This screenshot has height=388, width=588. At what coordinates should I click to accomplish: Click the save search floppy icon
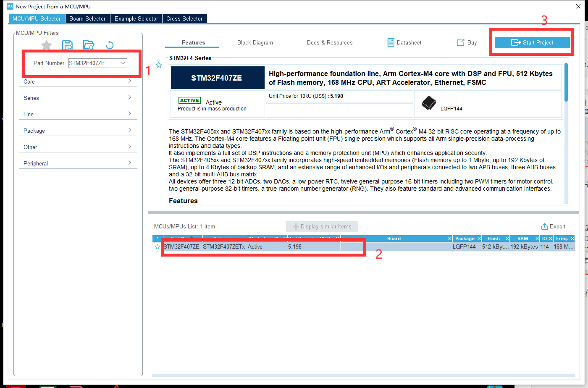point(67,45)
